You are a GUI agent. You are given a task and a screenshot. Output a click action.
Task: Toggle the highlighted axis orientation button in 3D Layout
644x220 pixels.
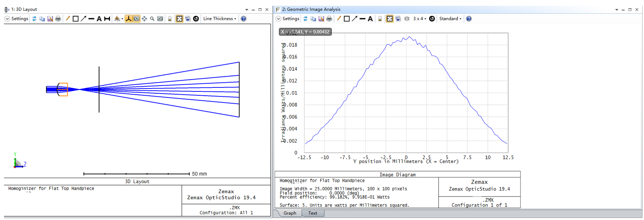128,19
